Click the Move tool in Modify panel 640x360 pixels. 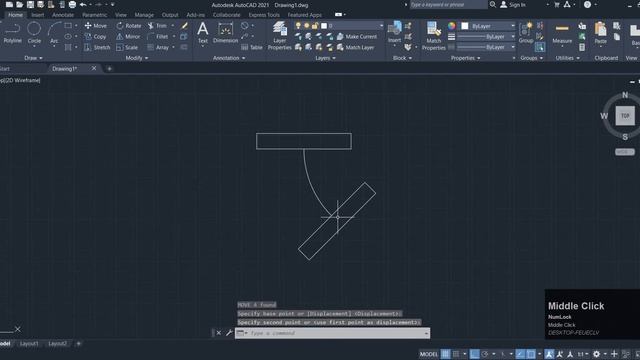[96, 26]
